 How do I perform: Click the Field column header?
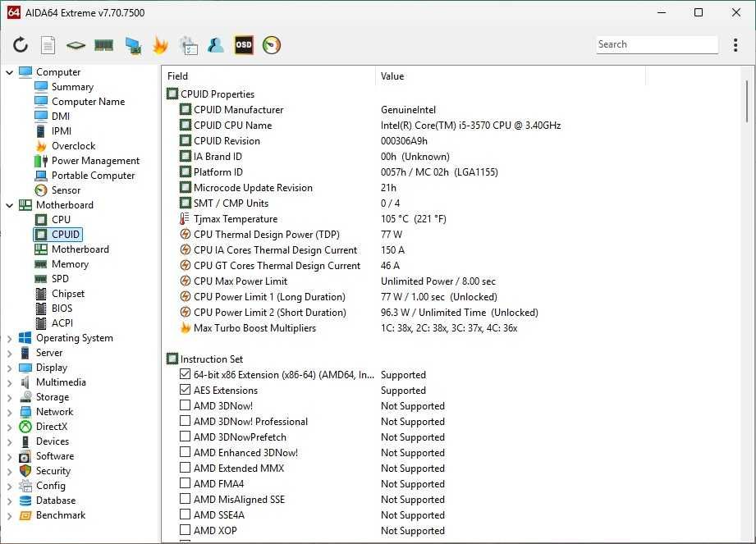coord(268,76)
